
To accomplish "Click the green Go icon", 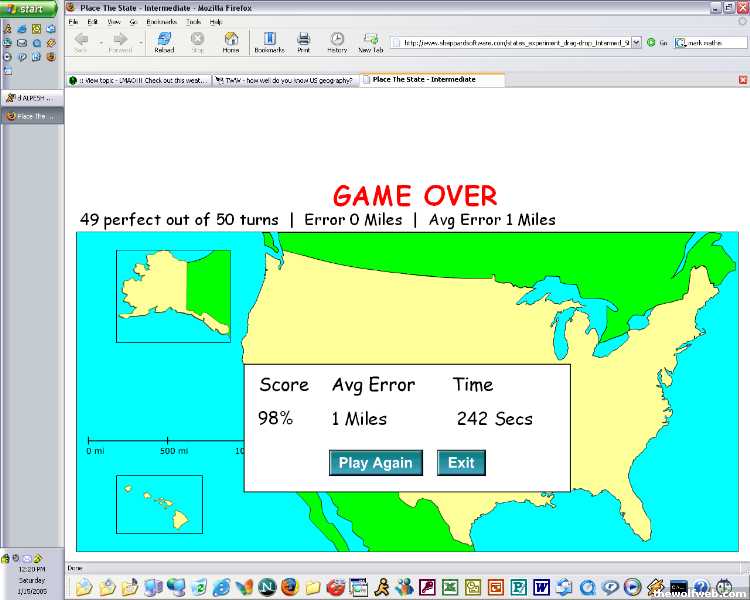I will pos(651,43).
